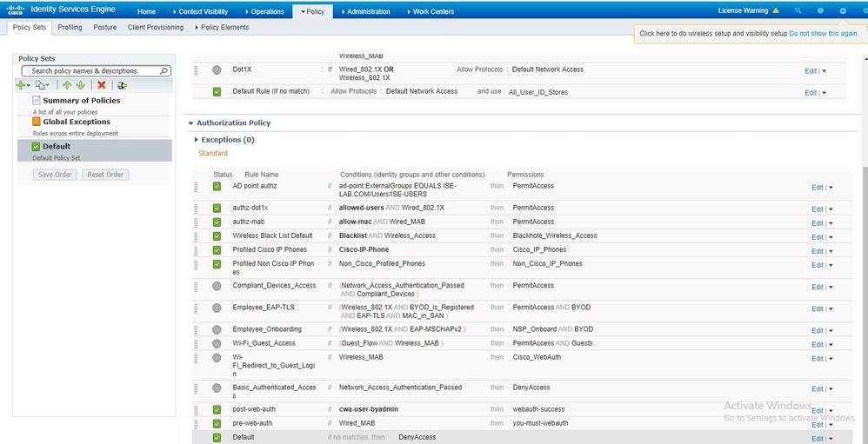Click the import/export policy icon in Policy Sets toolbar
Screen dimensions: 868x444
coord(122,85)
